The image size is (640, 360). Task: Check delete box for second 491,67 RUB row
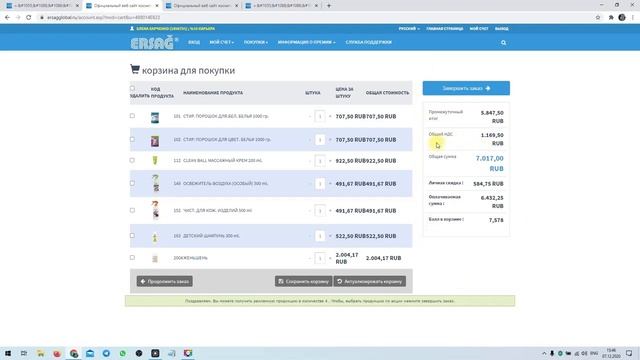click(x=132, y=210)
